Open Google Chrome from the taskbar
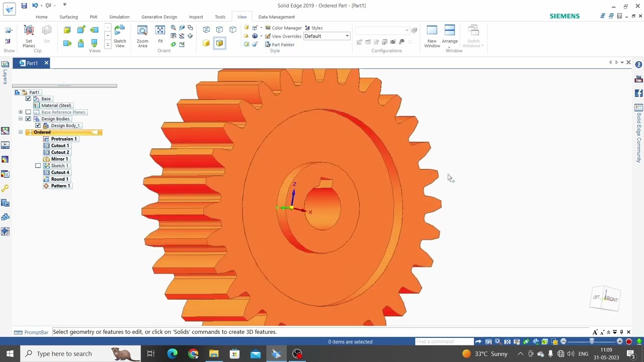 [193, 353]
